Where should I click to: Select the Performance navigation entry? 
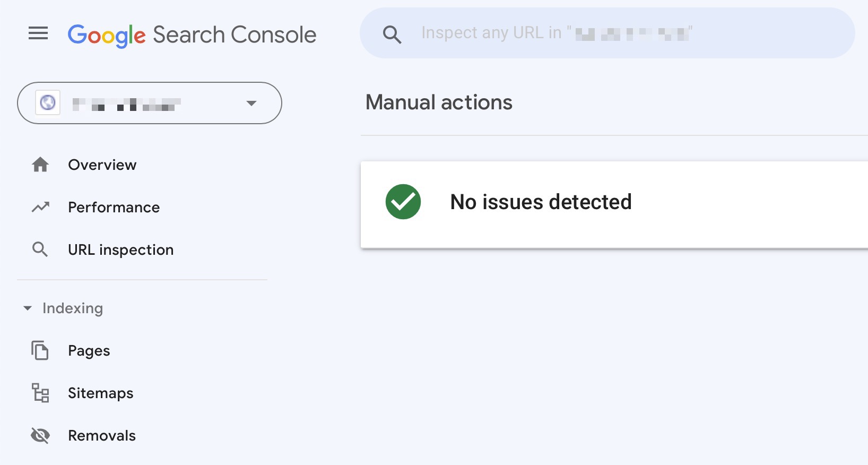(114, 207)
